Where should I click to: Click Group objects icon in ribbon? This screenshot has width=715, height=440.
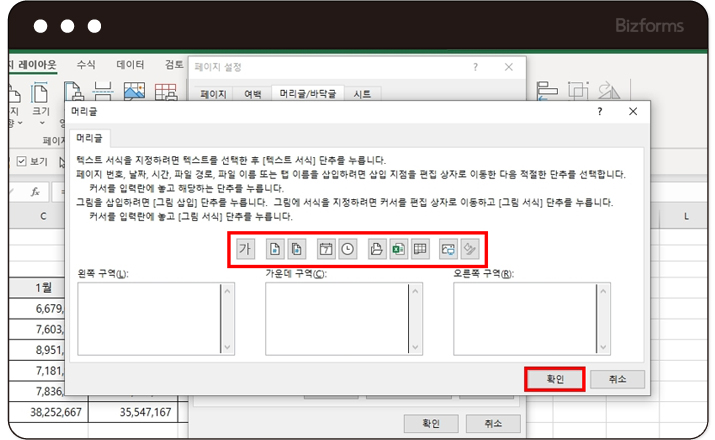[578, 91]
